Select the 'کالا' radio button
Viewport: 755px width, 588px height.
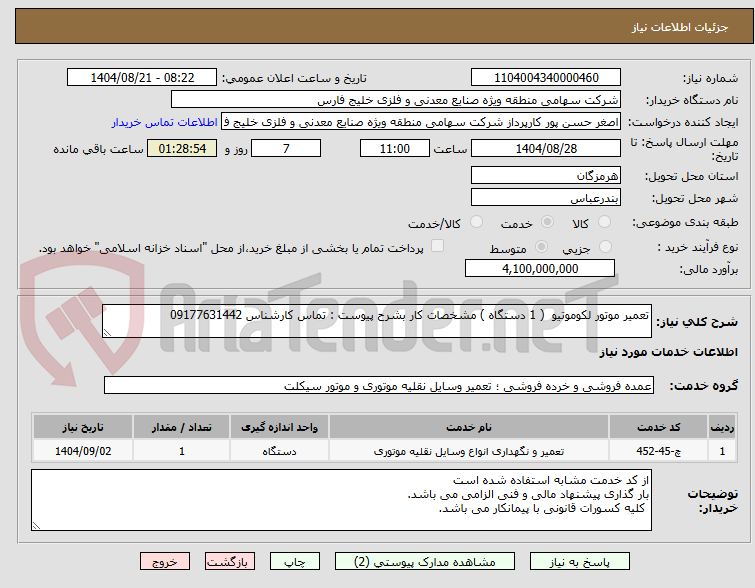[604, 222]
